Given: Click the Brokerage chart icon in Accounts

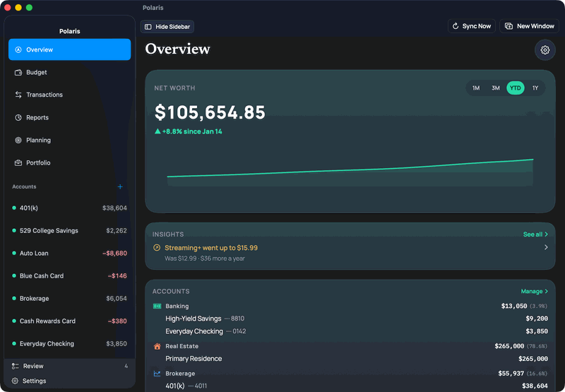Looking at the screenshot, I should tap(157, 374).
